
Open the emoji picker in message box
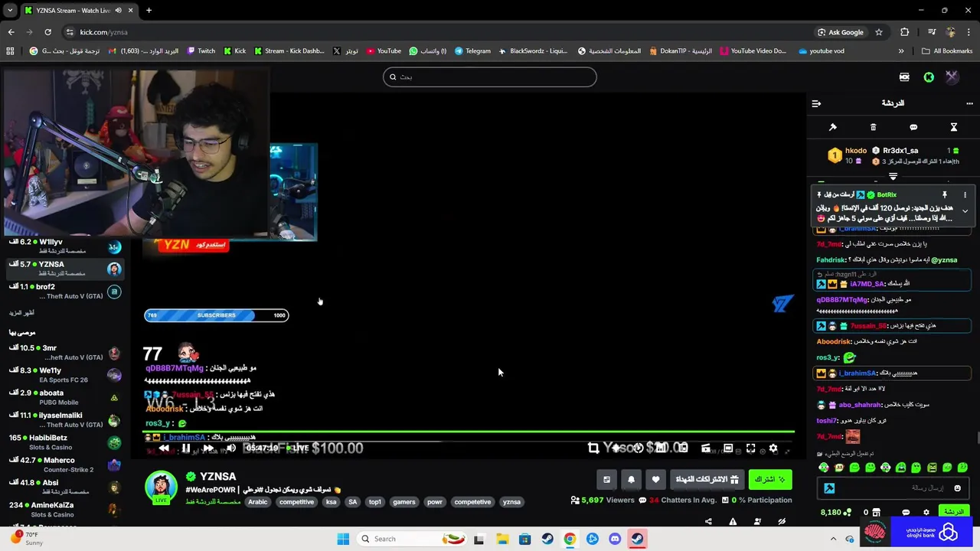(957, 488)
